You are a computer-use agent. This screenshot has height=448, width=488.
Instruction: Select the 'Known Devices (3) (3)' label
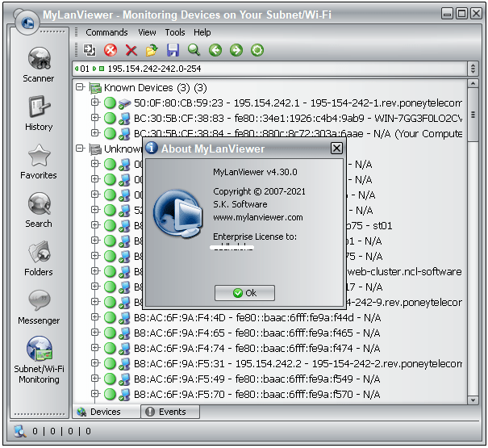[x=156, y=88]
